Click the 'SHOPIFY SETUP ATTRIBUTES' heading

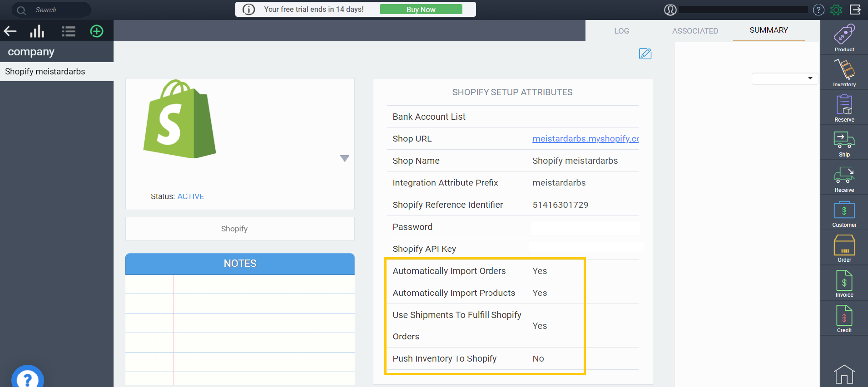pos(512,92)
